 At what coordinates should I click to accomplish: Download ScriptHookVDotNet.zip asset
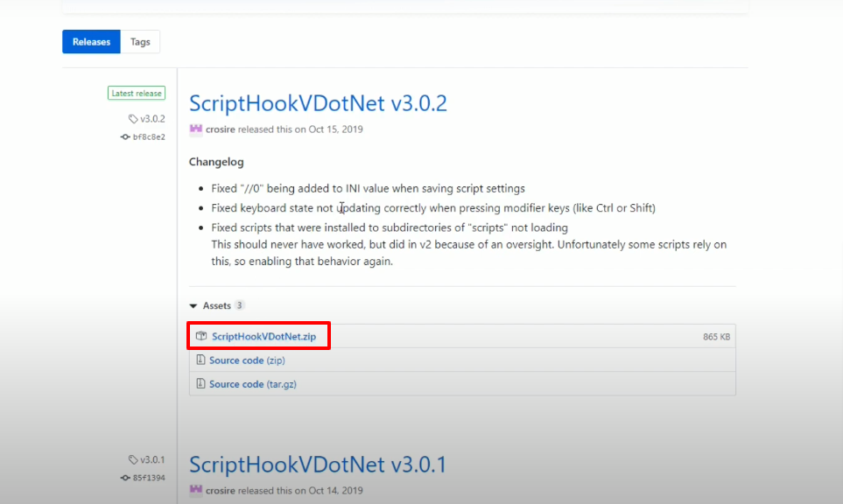coord(263,336)
